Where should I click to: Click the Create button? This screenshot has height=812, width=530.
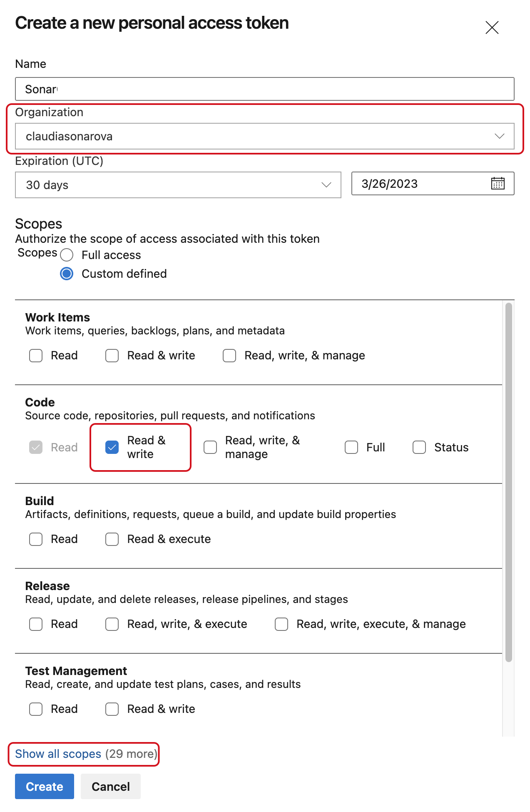[x=45, y=786]
